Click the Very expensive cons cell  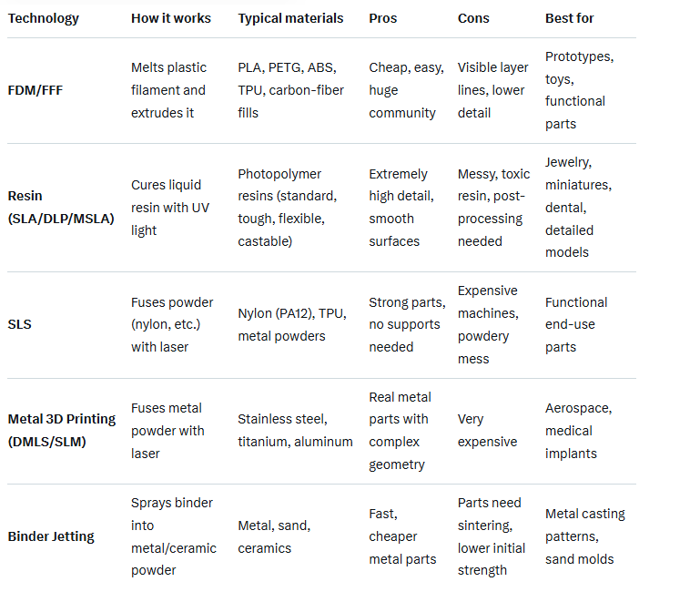click(x=487, y=430)
